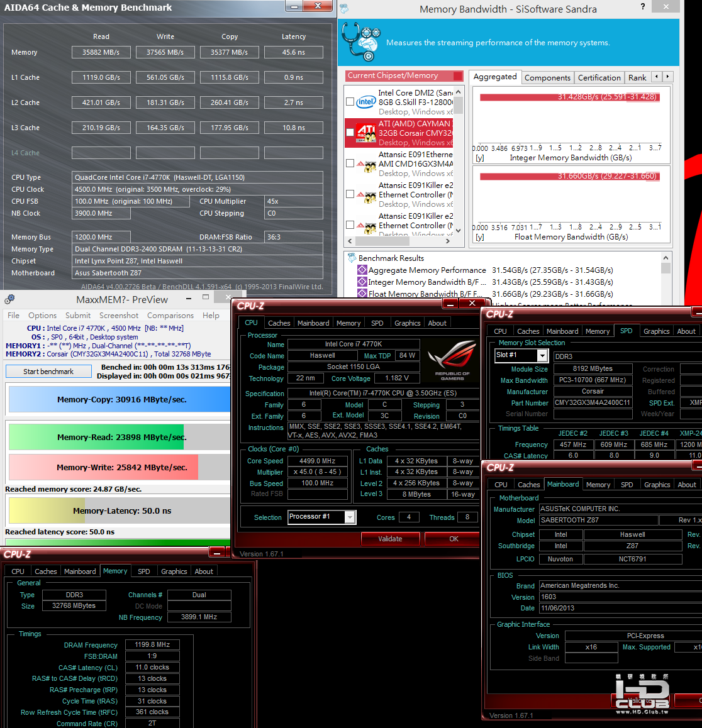Screen dimensions: 702x728
Task: Click the SPD Part Number CMY32GX3M4A2400C11 field
Action: (593, 402)
